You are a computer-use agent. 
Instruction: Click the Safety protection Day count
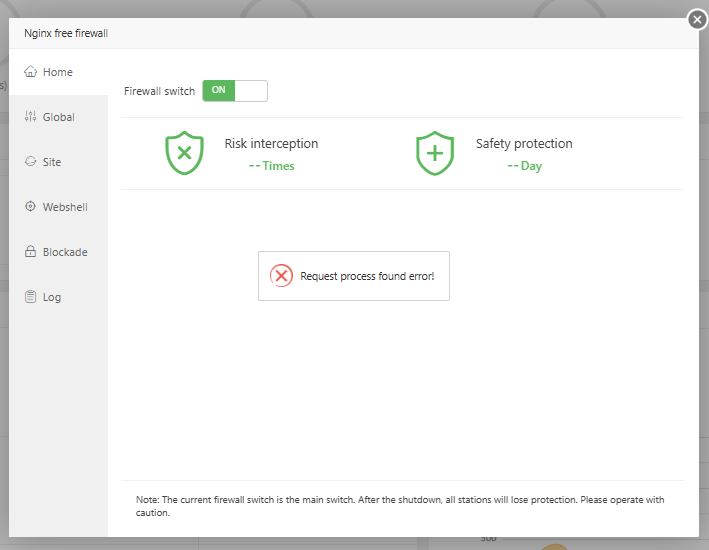[524, 166]
